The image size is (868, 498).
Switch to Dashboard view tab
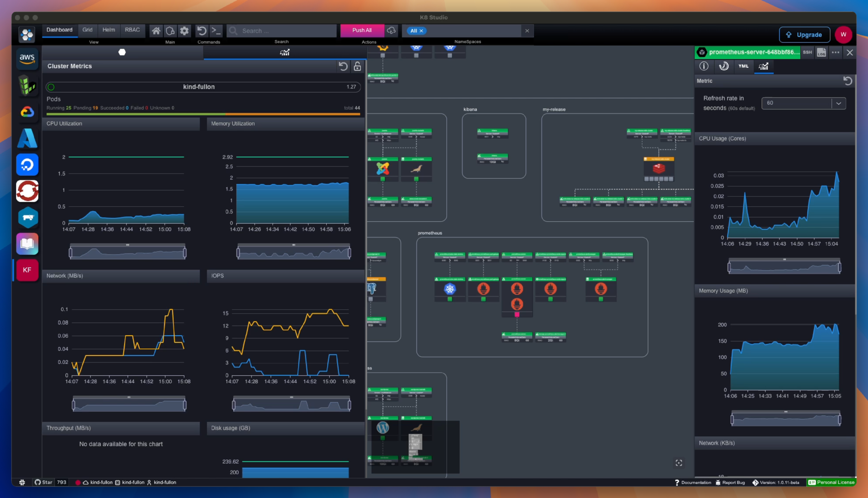60,30
